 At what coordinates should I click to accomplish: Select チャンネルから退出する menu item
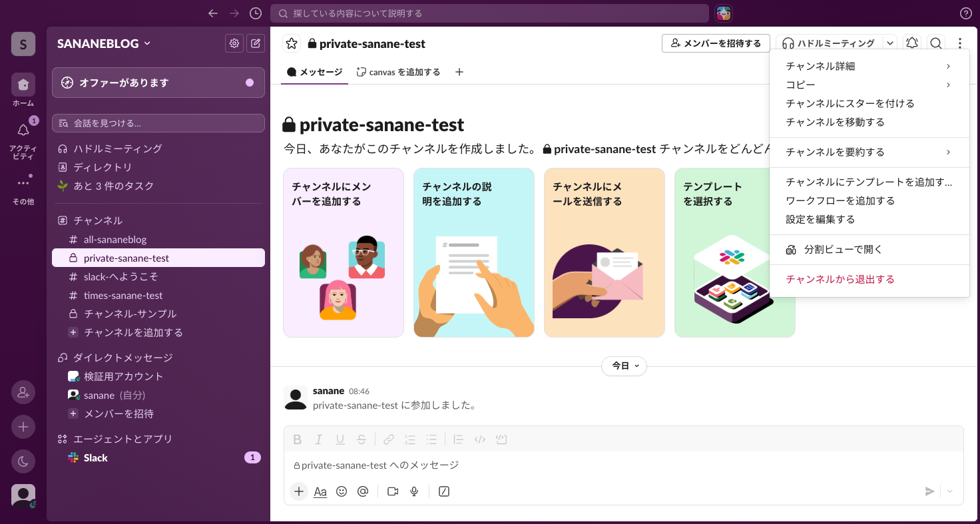[869, 279]
